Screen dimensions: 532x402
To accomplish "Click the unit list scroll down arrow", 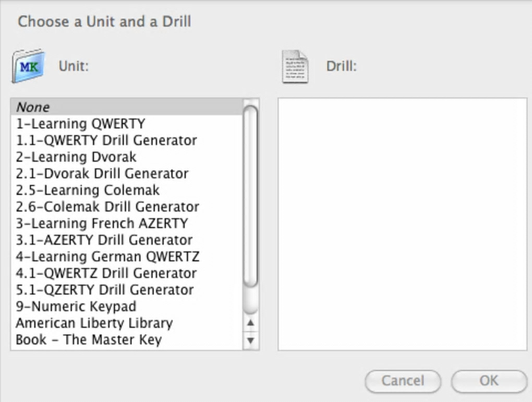I will pos(251,341).
